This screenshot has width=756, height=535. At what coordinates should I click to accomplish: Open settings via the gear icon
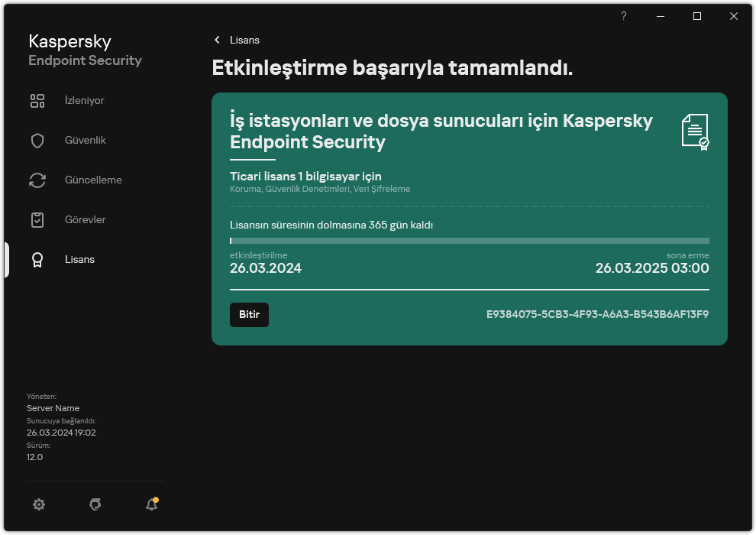39,504
